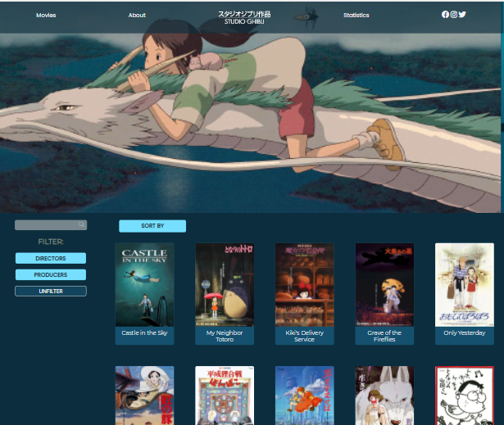This screenshot has width=504, height=425.
Task: Open Castle in the Sky poster
Action: pos(144,285)
